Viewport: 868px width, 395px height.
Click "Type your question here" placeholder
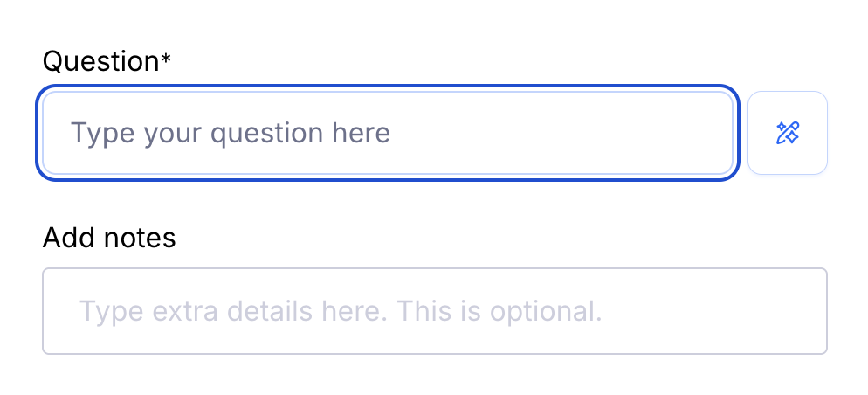tap(231, 133)
